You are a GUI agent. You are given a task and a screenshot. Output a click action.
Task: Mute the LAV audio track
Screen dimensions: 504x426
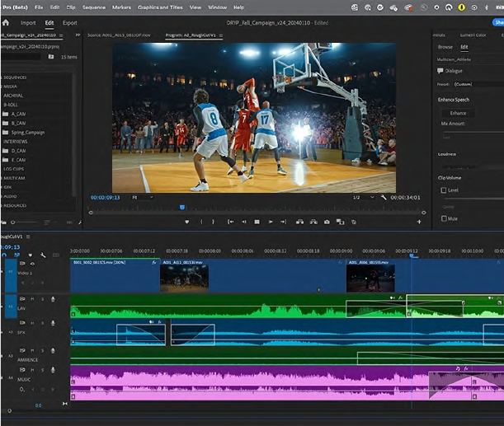[32, 299]
